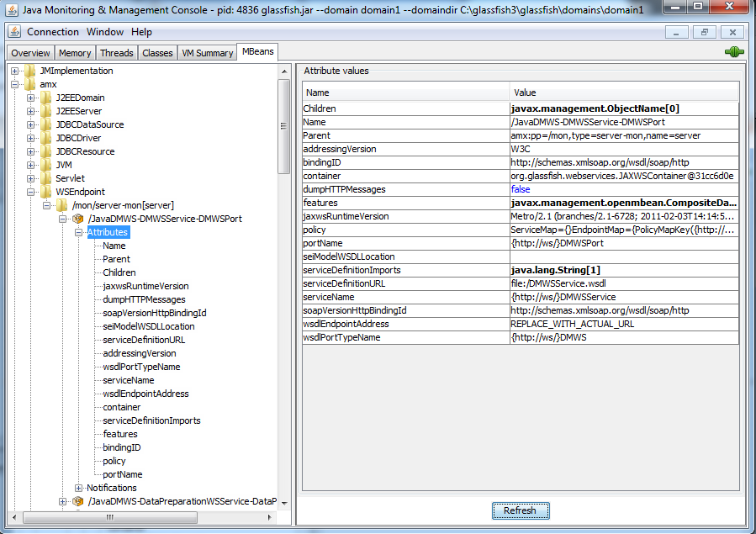Click the Name column header

406,93
